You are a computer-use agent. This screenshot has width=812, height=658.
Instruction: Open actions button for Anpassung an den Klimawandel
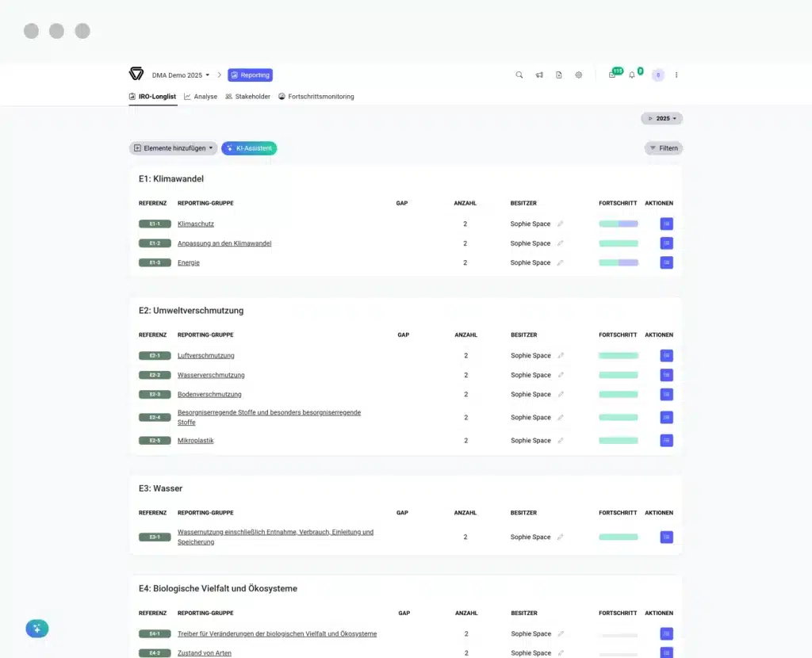click(x=666, y=243)
